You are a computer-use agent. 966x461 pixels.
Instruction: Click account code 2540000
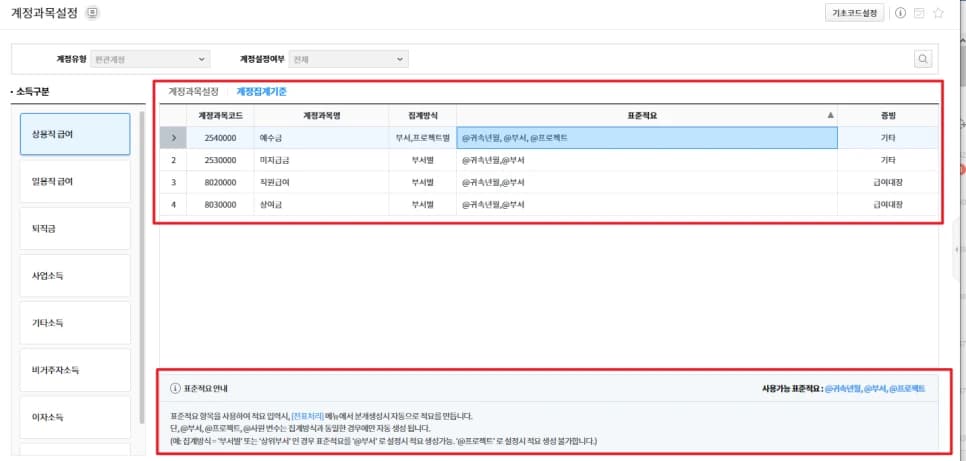(x=220, y=138)
